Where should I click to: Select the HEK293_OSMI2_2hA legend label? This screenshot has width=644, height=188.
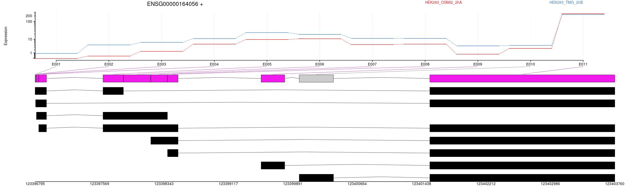443,2
